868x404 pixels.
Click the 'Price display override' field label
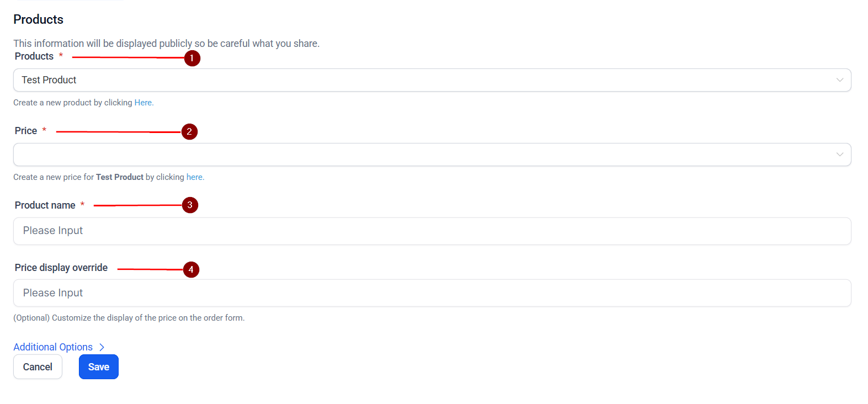(61, 268)
